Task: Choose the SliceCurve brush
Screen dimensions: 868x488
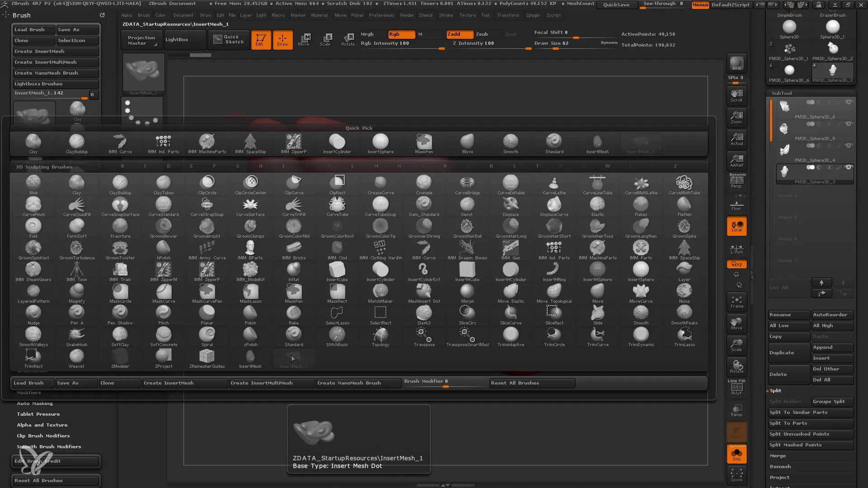Action: pos(510,315)
